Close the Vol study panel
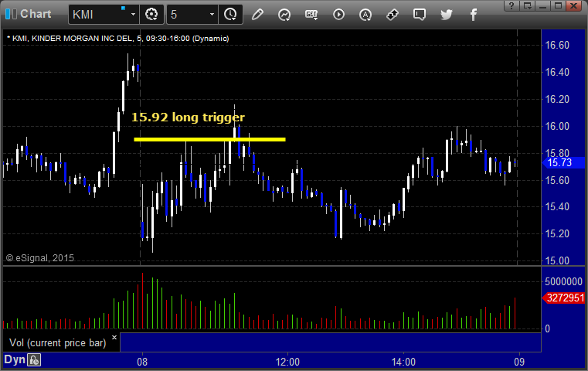588x371 pixels. tap(114, 337)
